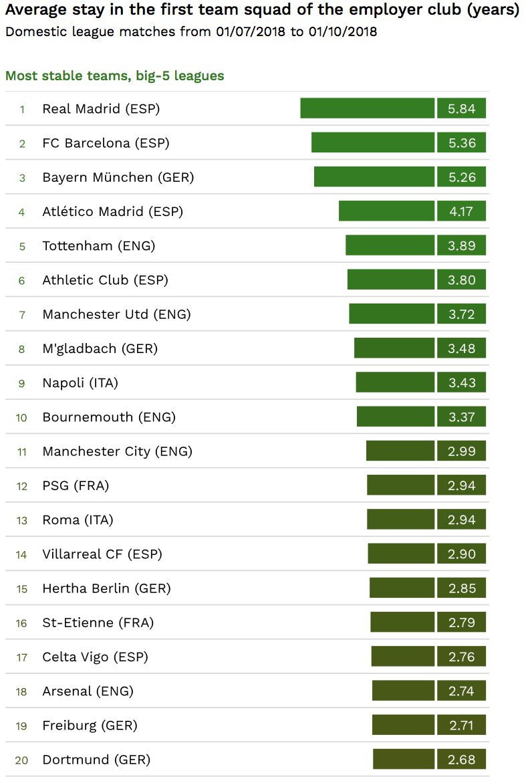Click the 3.37 value for Bournemouth
Image resolution: width=532 pixels, height=781 pixels.
(x=461, y=417)
